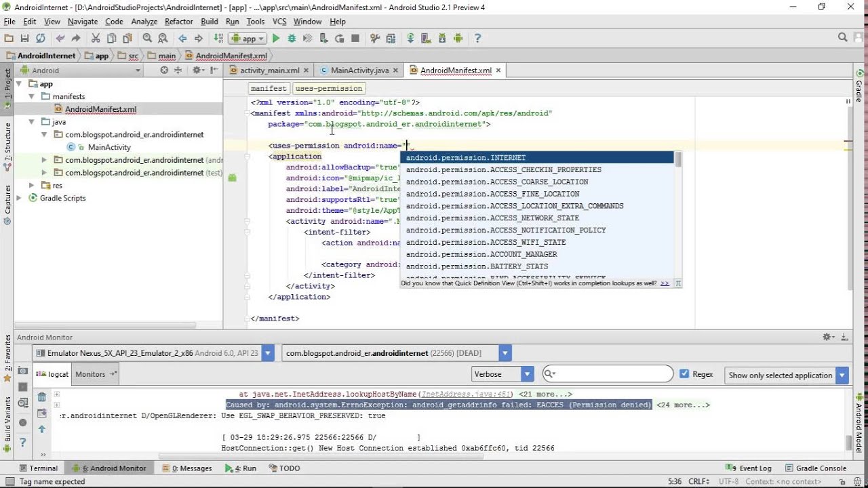Switch to the MainActivity.java tab
The height and width of the screenshot is (488, 868).
pyautogui.click(x=359, y=70)
